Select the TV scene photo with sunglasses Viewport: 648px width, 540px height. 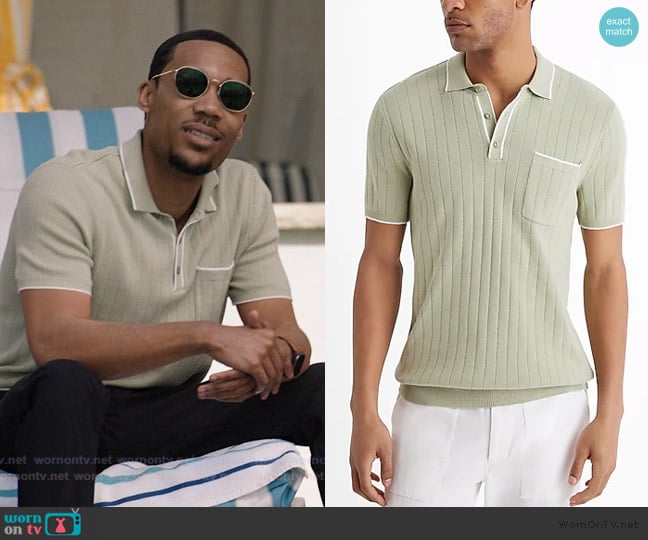click(x=162, y=253)
